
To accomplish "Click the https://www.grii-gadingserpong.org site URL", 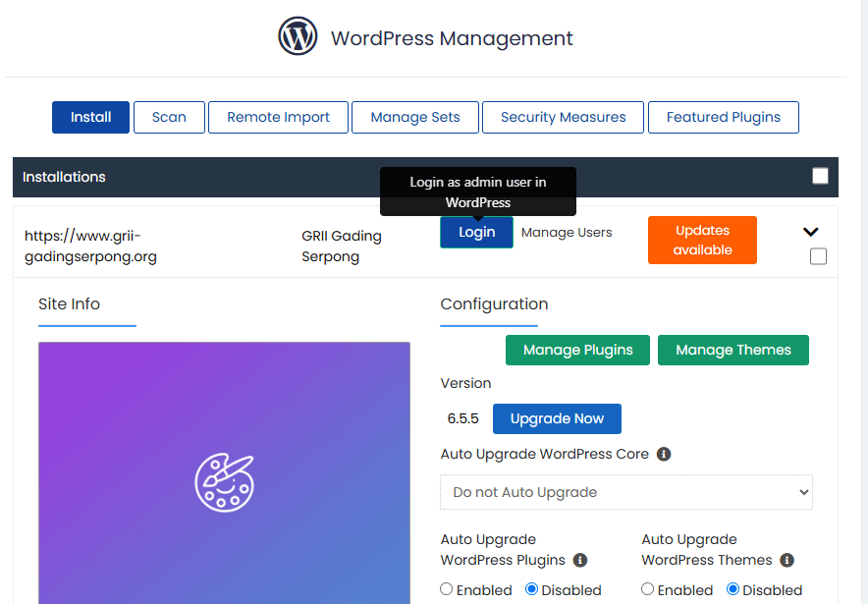I will 90,246.
